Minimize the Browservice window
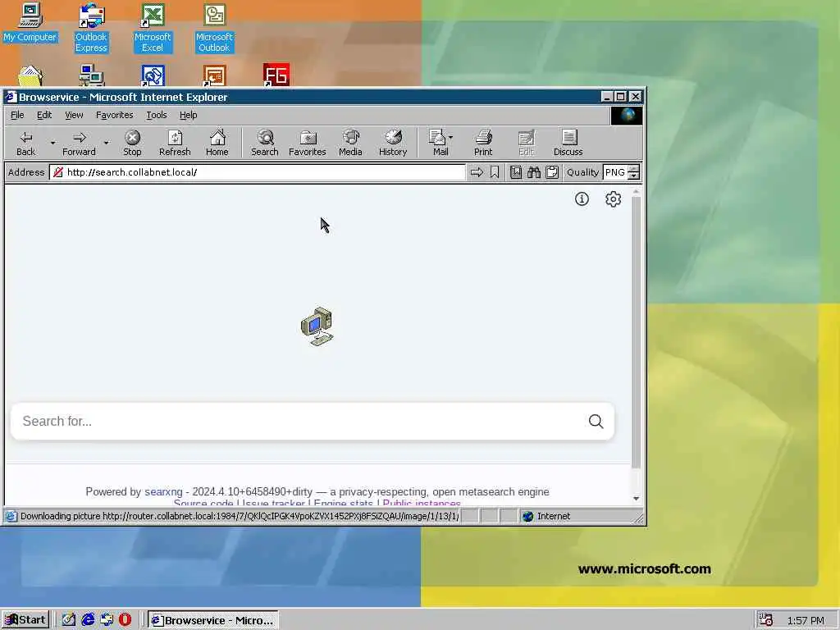Screen dimensions: 840x630 tap(606, 97)
